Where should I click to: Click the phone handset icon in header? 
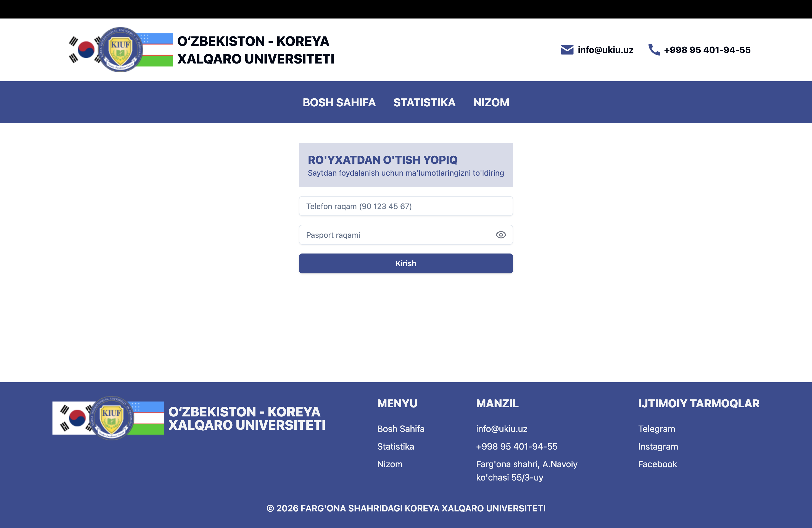(654, 50)
